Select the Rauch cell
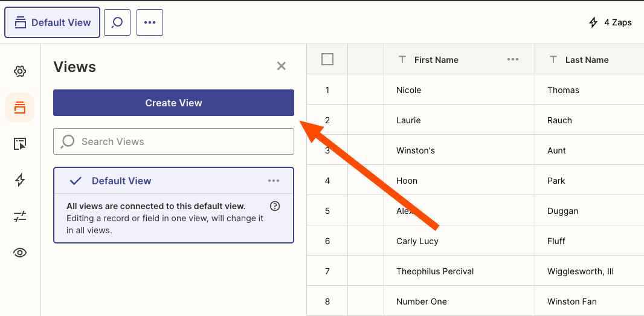Screen dimensions: 644x316 coord(590,120)
